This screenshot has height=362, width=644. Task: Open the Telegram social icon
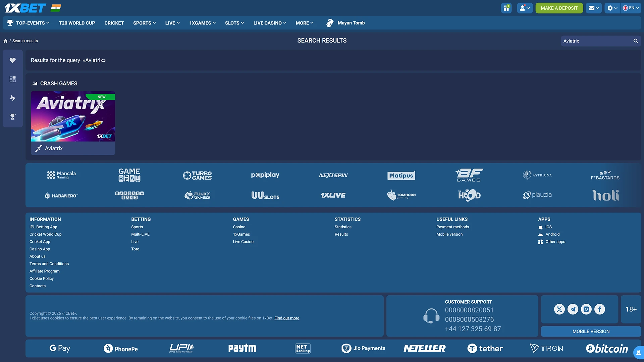click(x=573, y=309)
